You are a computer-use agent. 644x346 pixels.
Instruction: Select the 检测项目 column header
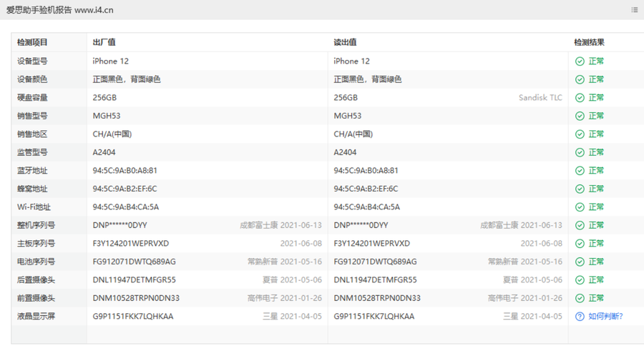coord(32,42)
